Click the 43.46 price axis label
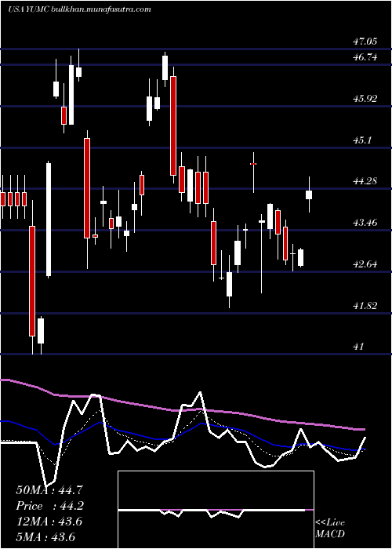Screen dimensions: 392x549 pos(365,222)
